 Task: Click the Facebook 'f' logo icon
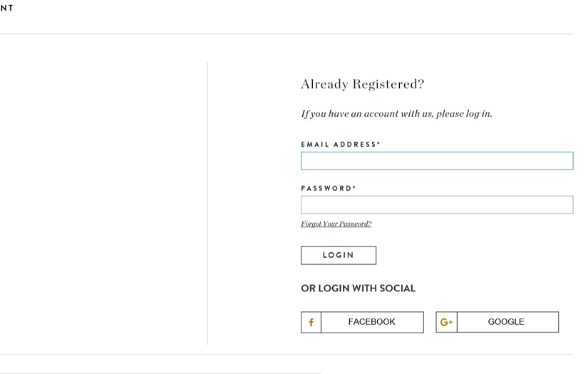311,322
